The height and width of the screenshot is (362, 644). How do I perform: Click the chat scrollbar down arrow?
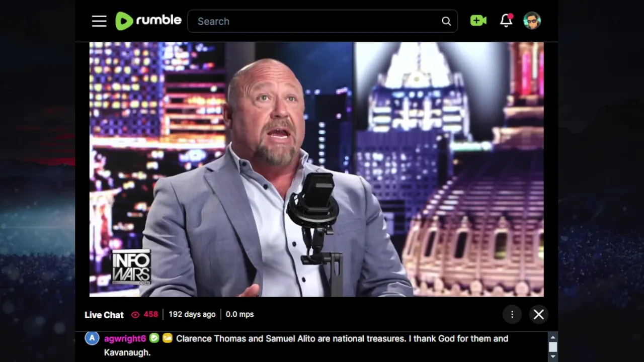point(553,356)
